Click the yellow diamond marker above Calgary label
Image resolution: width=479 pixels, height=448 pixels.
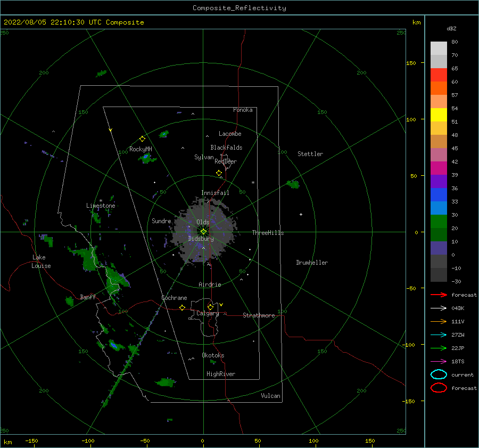(x=210, y=307)
